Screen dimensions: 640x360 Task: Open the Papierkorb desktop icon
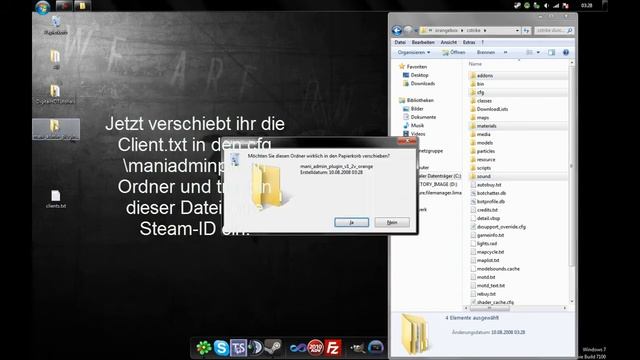[x=56, y=25]
